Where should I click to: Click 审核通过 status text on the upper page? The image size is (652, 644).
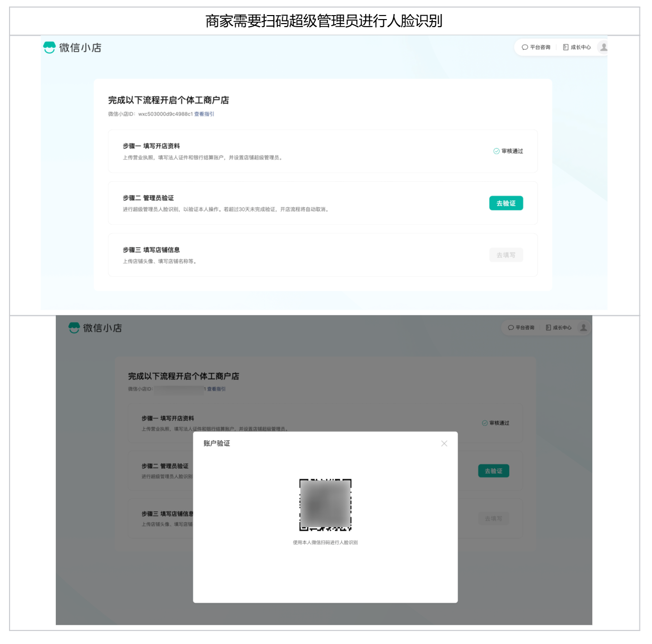(512, 151)
